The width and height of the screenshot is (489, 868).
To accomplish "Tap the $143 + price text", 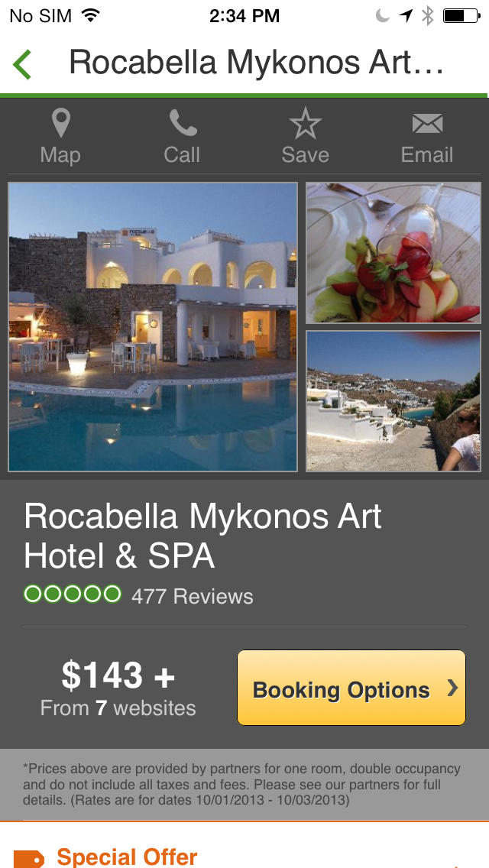I will (118, 675).
